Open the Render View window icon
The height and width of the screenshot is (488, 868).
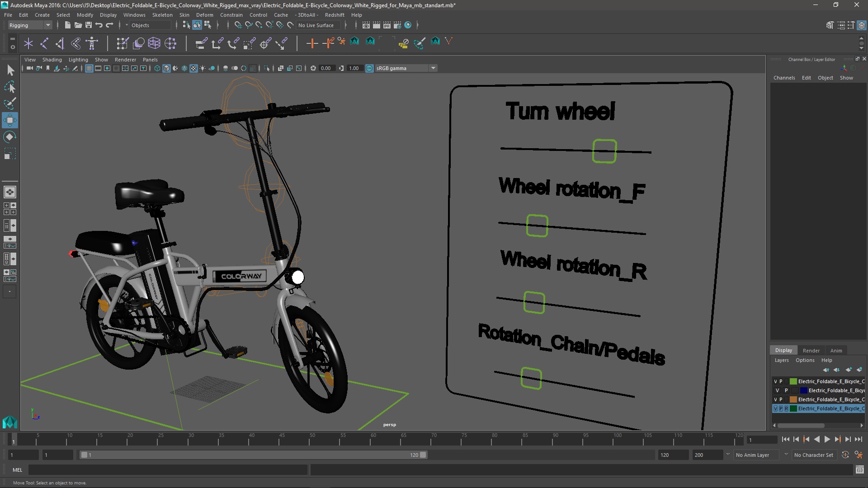[x=366, y=25]
